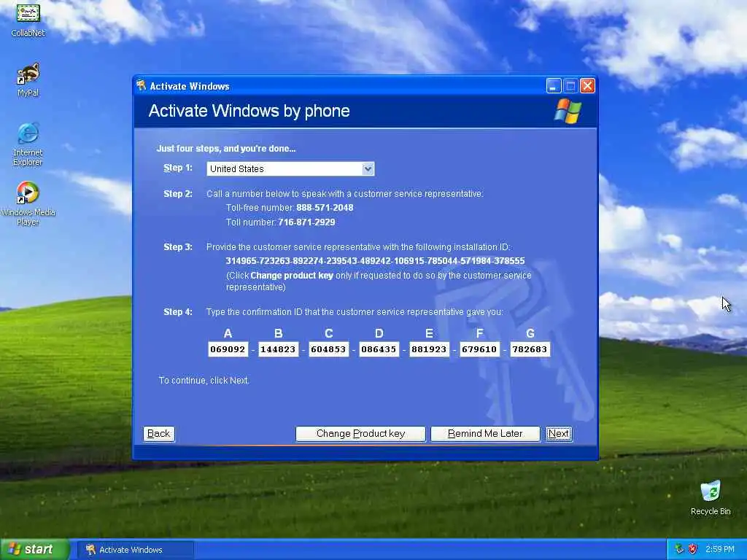The height and width of the screenshot is (560, 747).
Task: Click the toll number 716-871-2929
Action: coord(306,222)
